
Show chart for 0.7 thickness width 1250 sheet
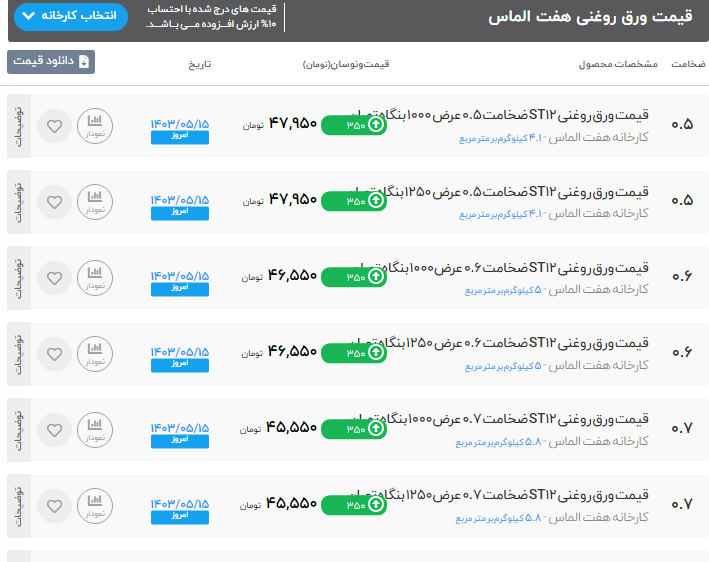click(95, 507)
